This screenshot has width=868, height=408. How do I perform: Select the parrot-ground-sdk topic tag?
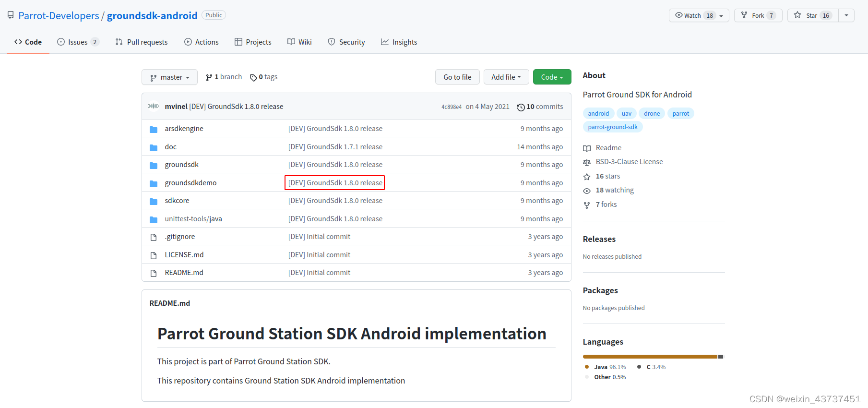tap(613, 127)
